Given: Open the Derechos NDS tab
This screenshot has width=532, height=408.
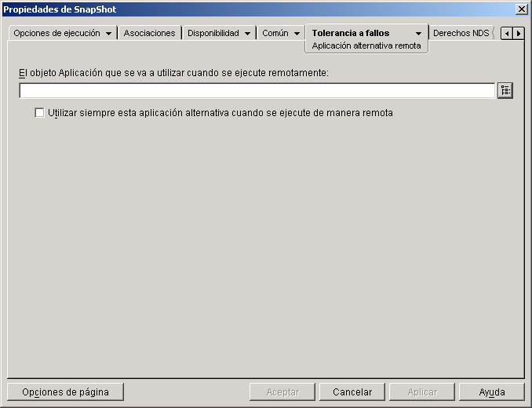Looking at the screenshot, I should pyautogui.click(x=461, y=33).
